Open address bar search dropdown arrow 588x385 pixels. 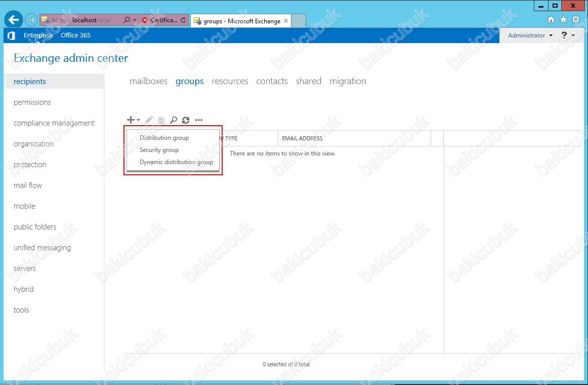135,20
